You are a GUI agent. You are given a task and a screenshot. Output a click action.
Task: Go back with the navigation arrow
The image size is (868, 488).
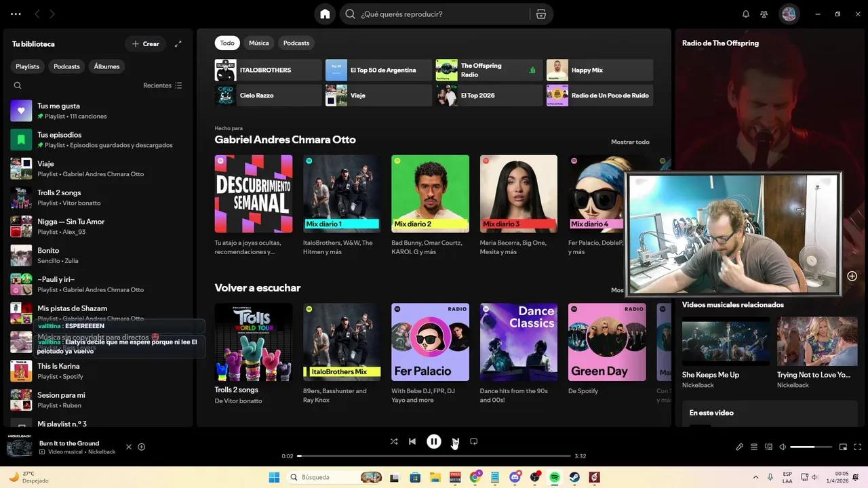pyautogui.click(x=37, y=14)
